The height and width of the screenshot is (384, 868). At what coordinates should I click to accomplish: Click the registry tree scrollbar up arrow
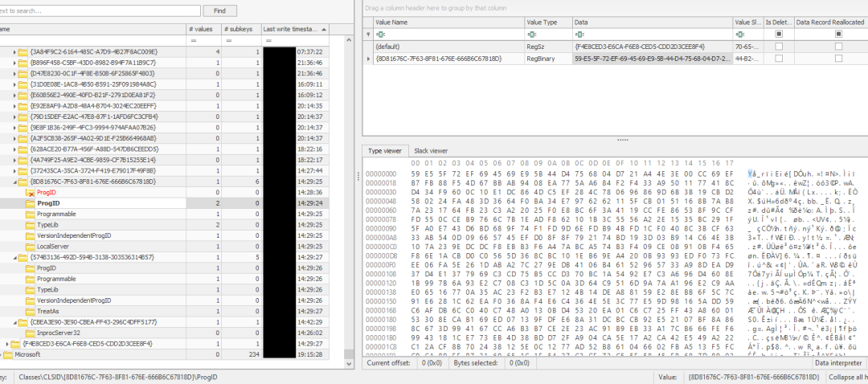coord(350,40)
